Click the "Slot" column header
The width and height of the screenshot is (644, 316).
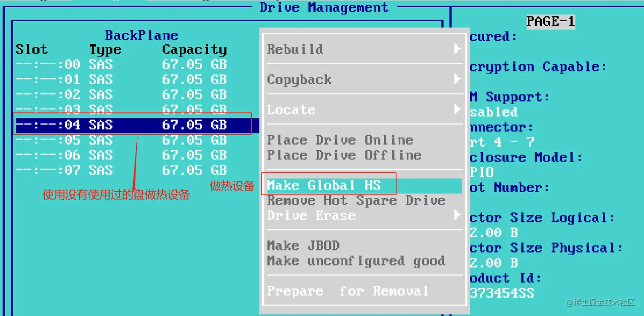32,49
